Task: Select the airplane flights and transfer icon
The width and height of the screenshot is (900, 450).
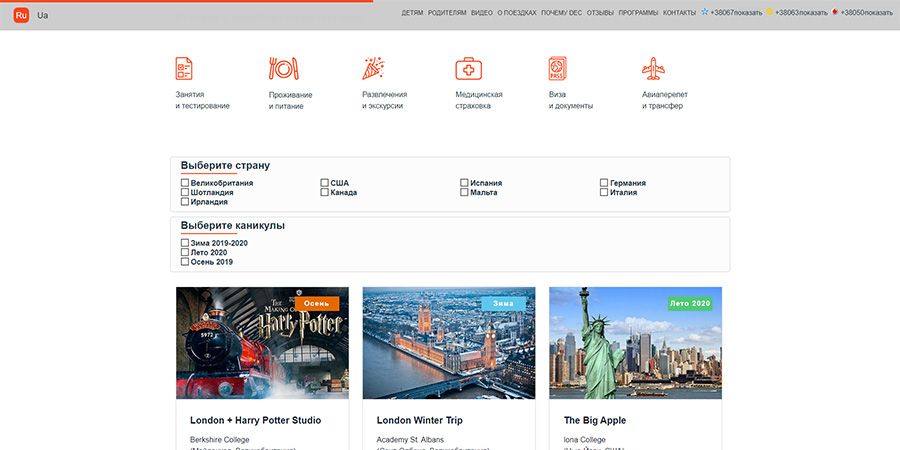Action: click(654, 68)
